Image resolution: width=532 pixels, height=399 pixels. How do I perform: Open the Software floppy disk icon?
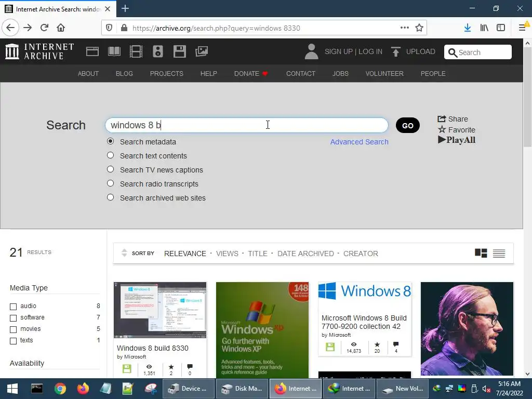[x=179, y=51]
